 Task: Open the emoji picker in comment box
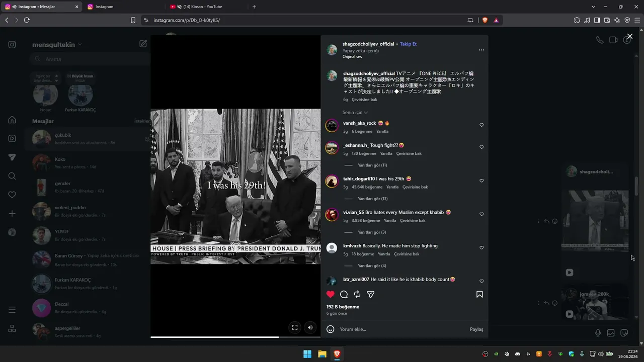331,329
